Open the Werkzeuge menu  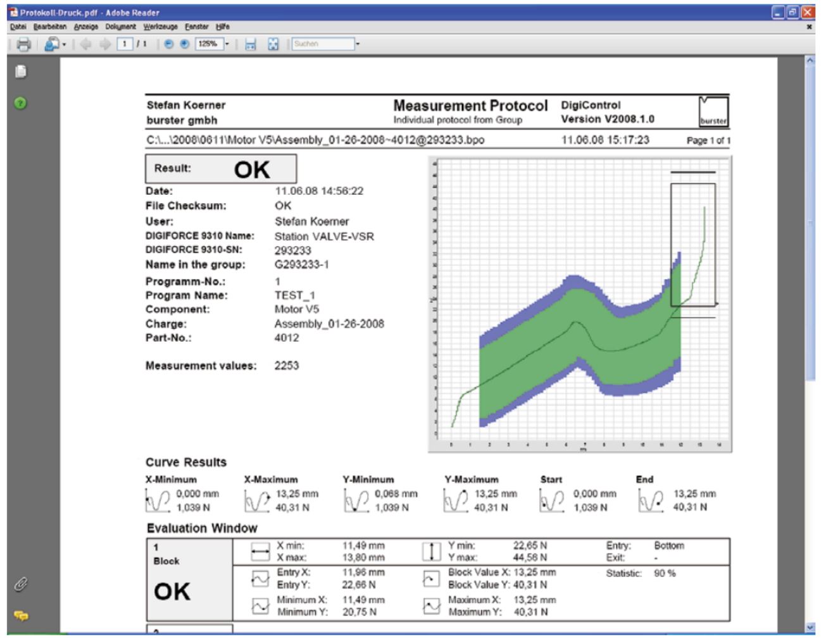160,27
